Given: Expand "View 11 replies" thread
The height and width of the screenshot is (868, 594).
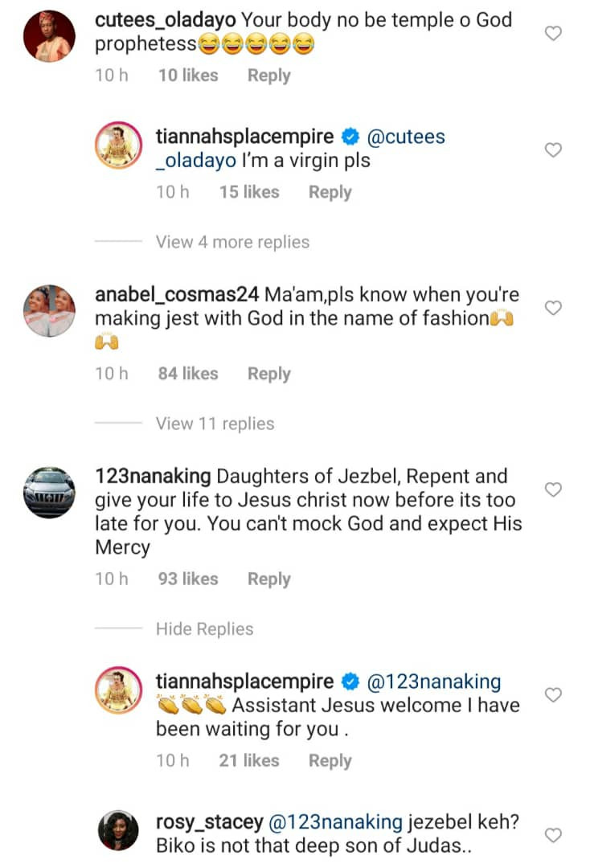Looking at the screenshot, I should (215, 424).
